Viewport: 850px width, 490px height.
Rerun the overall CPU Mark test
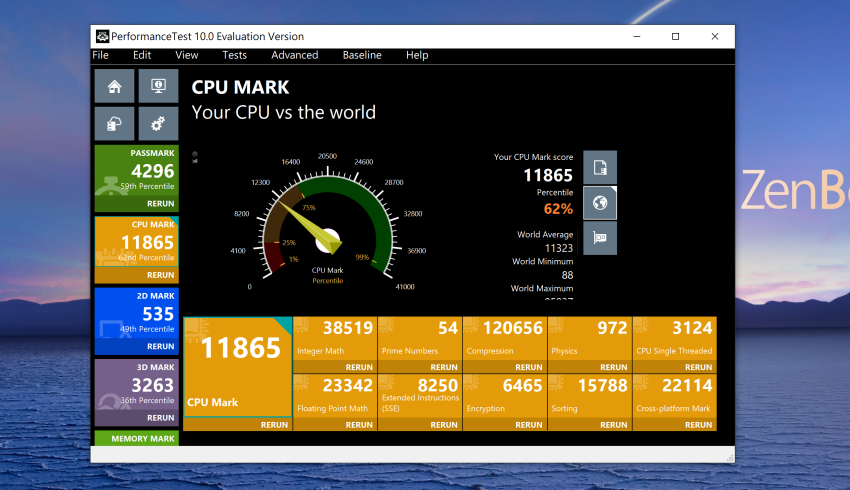click(274, 425)
